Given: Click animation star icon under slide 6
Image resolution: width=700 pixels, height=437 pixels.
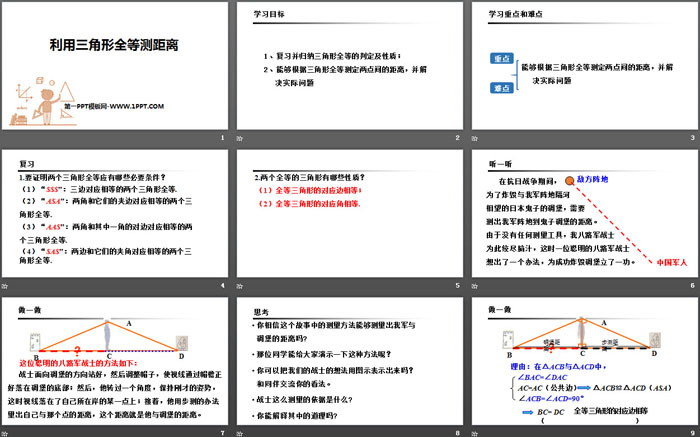Looking at the screenshot, I should [x=475, y=286].
